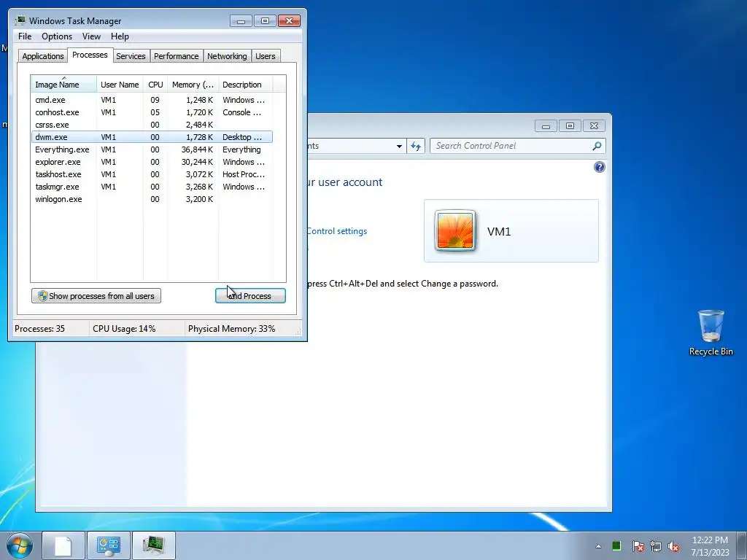
Task: Select the dwm.exe process
Action: [152, 137]
